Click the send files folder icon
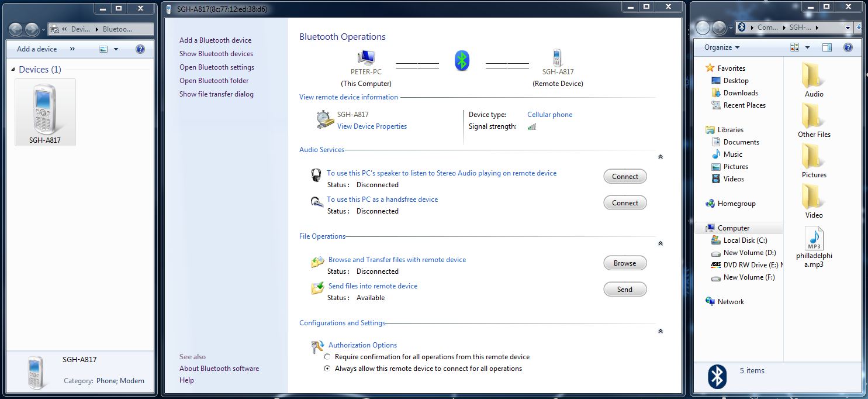 pyautogui.click(x=317, y=288)
